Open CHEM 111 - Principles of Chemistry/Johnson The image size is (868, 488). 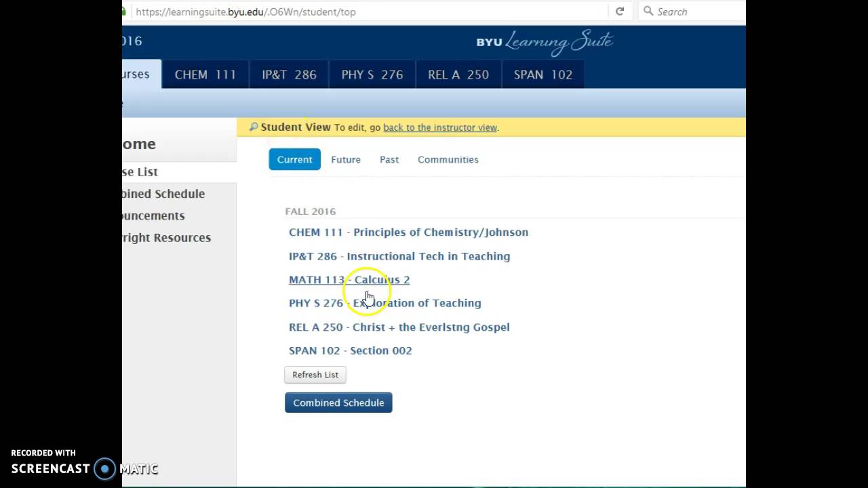(408, 232)
